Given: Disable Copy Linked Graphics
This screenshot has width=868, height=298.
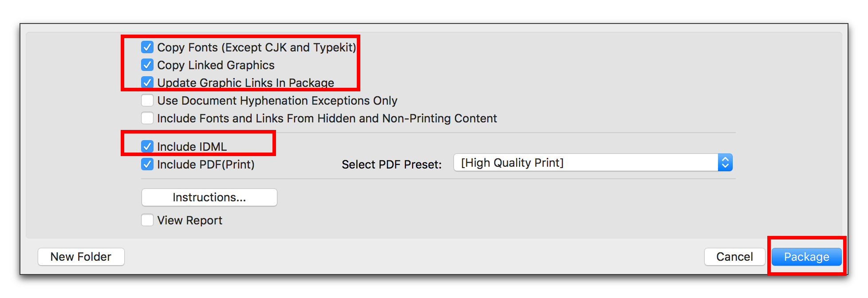Looking at the screenshot, I should pos(147,65).
